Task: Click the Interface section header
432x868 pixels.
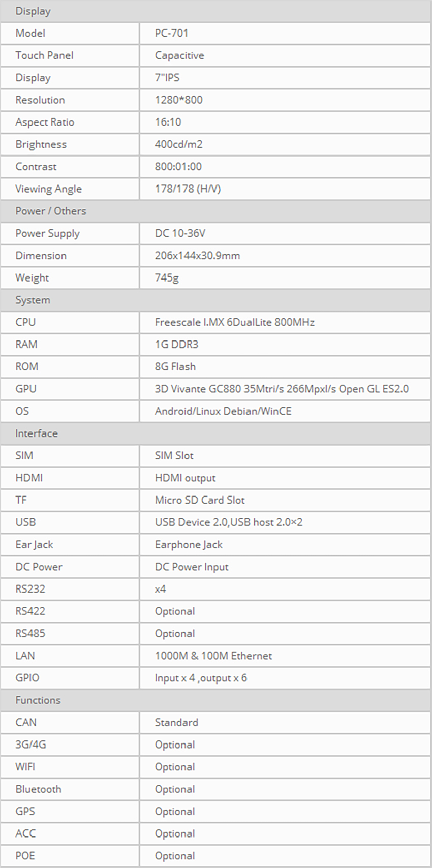Action: click(37, 433)
